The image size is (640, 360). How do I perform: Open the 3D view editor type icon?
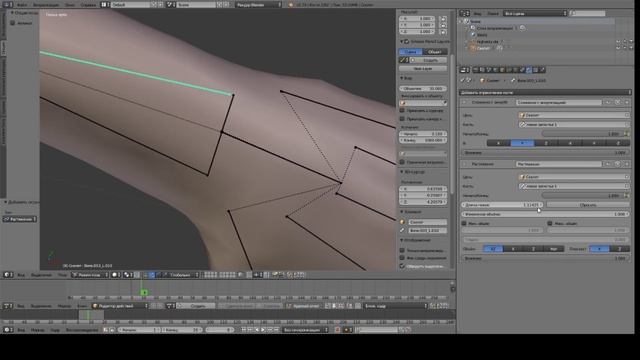[8, 275]
